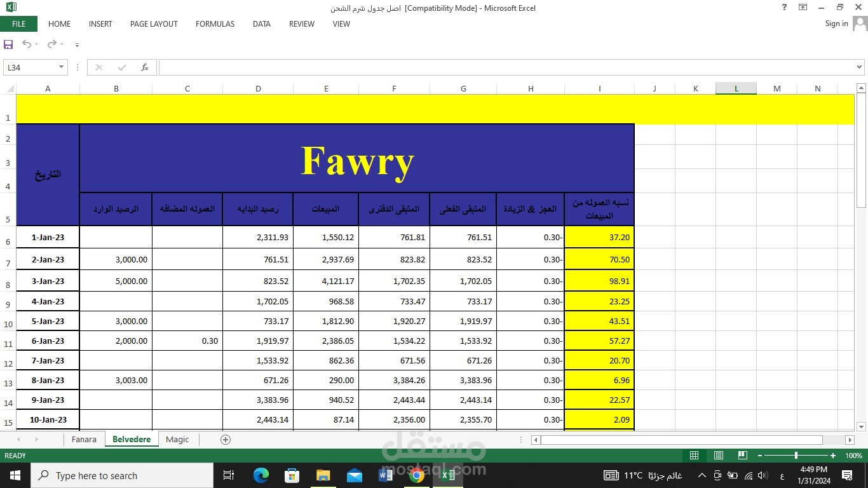Add a new sheet with plus button

pos(225,439)
